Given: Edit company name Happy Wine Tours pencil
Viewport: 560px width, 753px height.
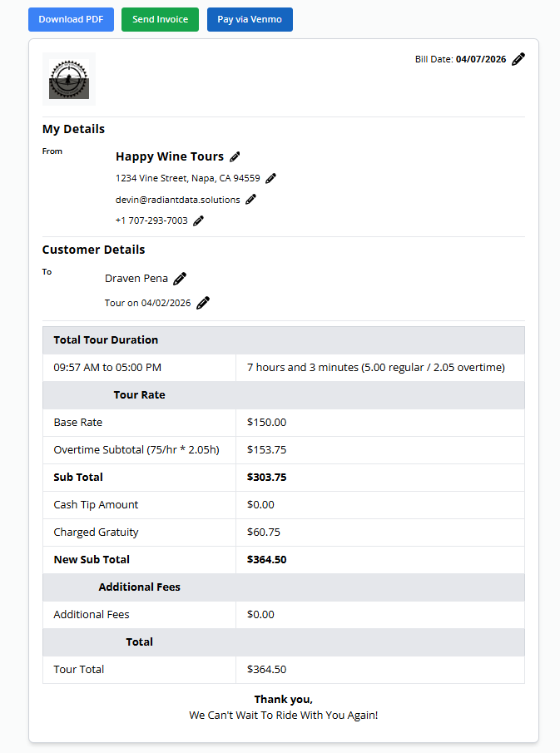Looking at the screenshot, I should tap(235, 156).
